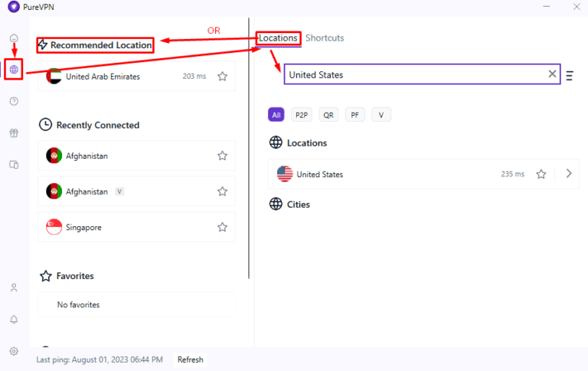Open the help question mark icon
The width and height of the screenshot is (588, 371).
pyautogui.click(x=14, y=101)
